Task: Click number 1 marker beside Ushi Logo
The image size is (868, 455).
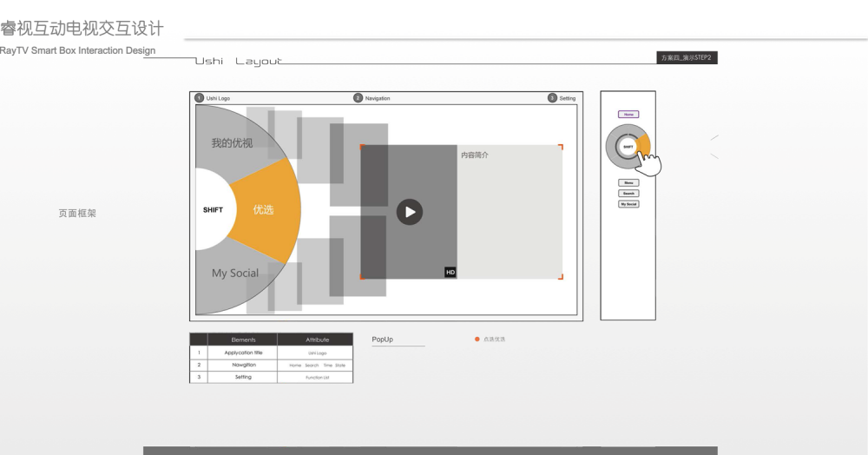Action: [x=200, y=98]
